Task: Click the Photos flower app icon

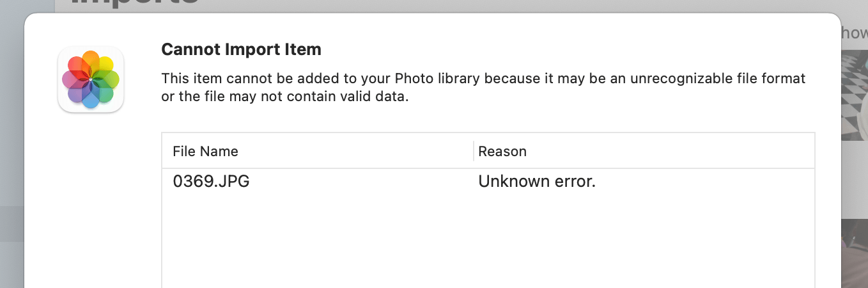Action: [x=91, y=80]
